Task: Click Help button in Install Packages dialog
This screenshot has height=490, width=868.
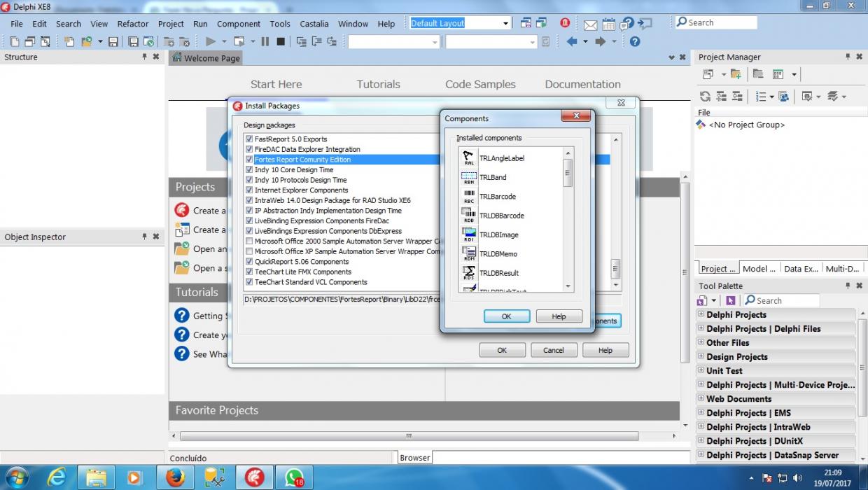Action: pos(605,350)
